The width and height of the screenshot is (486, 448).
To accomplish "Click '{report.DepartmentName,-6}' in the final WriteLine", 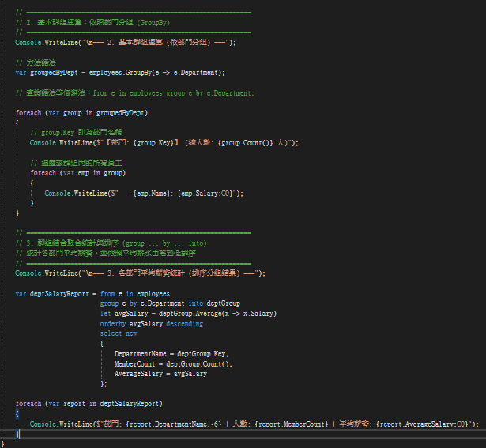I will tap(174, 424).
